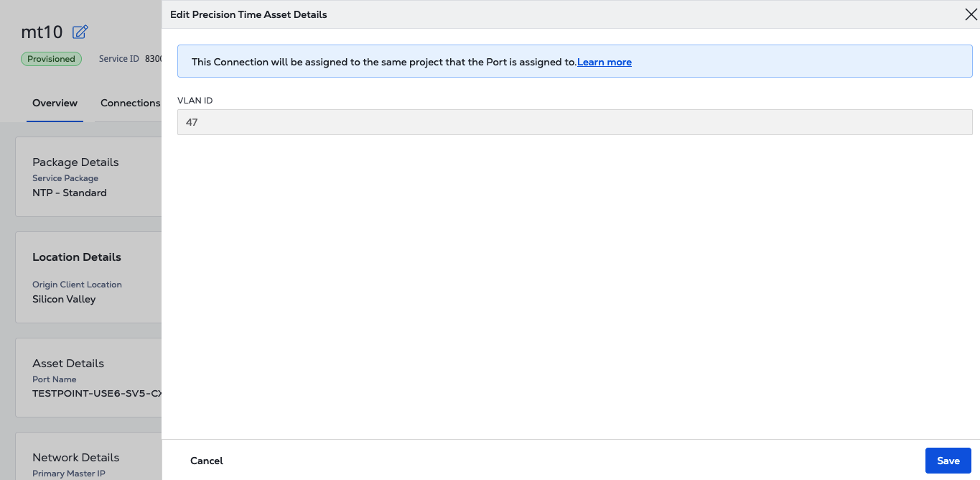This screenshot has width=980, height=480.
Task: Select the mt10 service name heading
Action: [42, 32]
